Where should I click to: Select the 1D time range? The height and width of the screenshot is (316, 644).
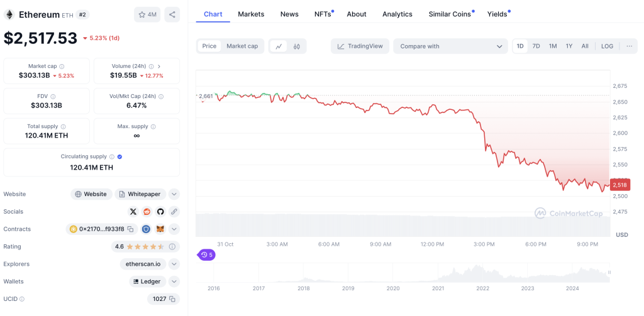(520, 46)
